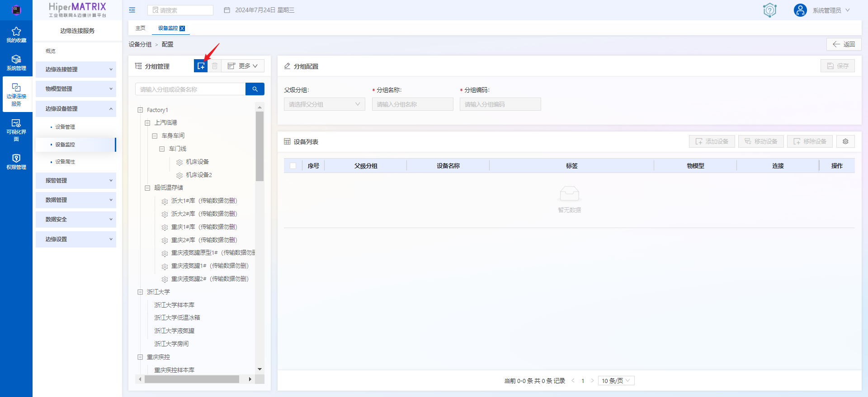The image size is (868, 397).
Task: Collapse the 浙江大学 tree node
Action: (x=140, y=292)
